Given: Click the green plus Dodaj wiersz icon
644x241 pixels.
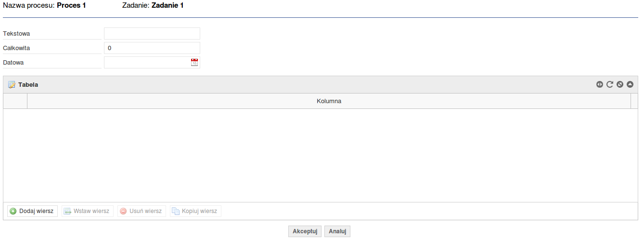Looking at the screenshot, I should pyautogui.click(x=13, y=211).
